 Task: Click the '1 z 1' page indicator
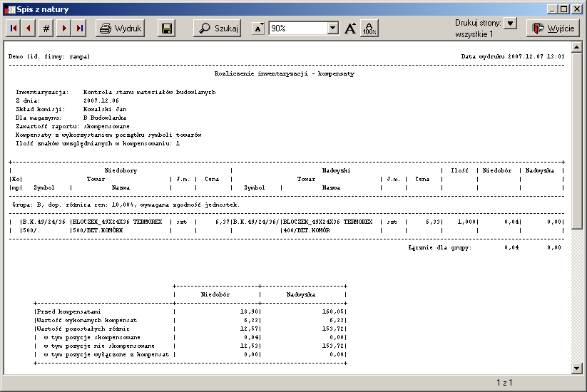505,383
